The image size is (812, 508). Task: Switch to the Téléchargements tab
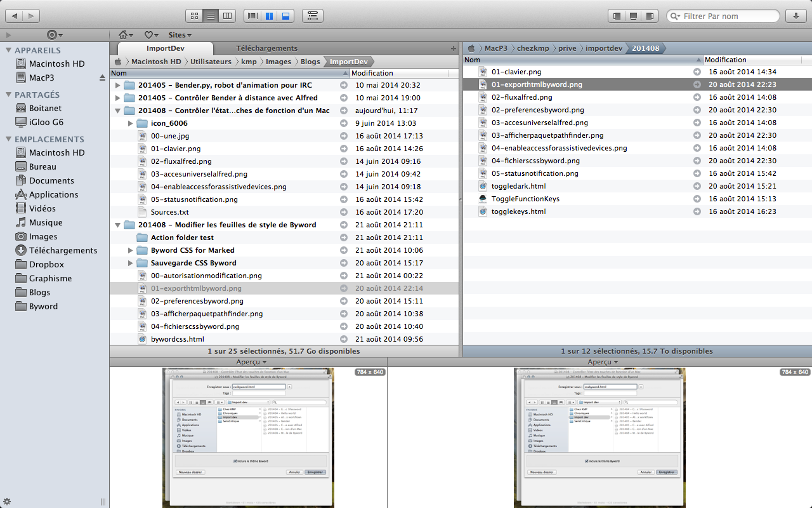(x=266, y=48)
